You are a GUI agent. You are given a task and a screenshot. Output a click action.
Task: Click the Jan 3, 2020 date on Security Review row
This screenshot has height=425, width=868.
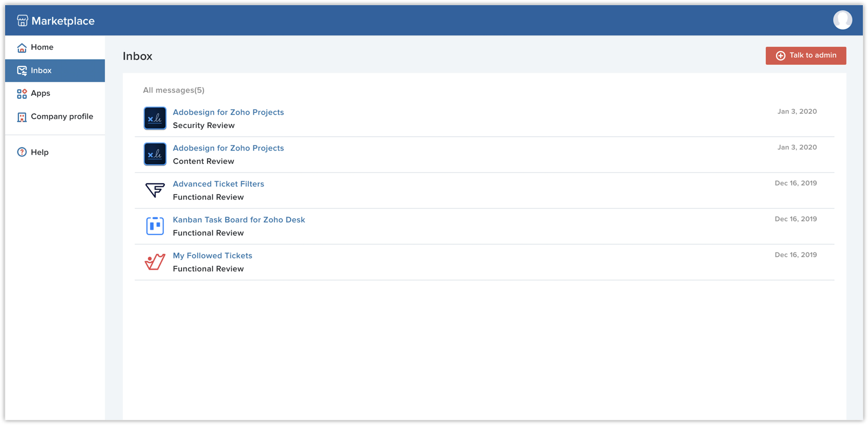797,112
